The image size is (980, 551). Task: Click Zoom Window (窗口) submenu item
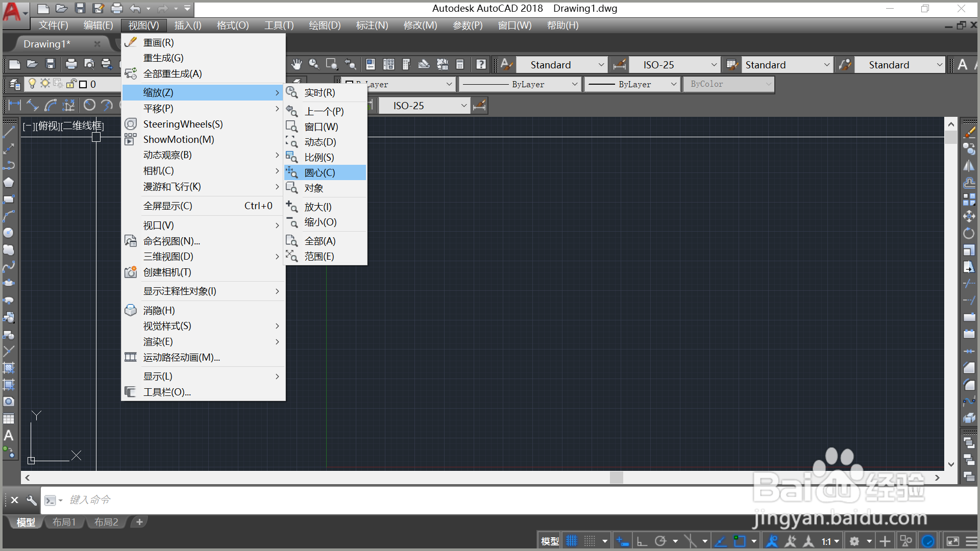click(x=321, y=127)
